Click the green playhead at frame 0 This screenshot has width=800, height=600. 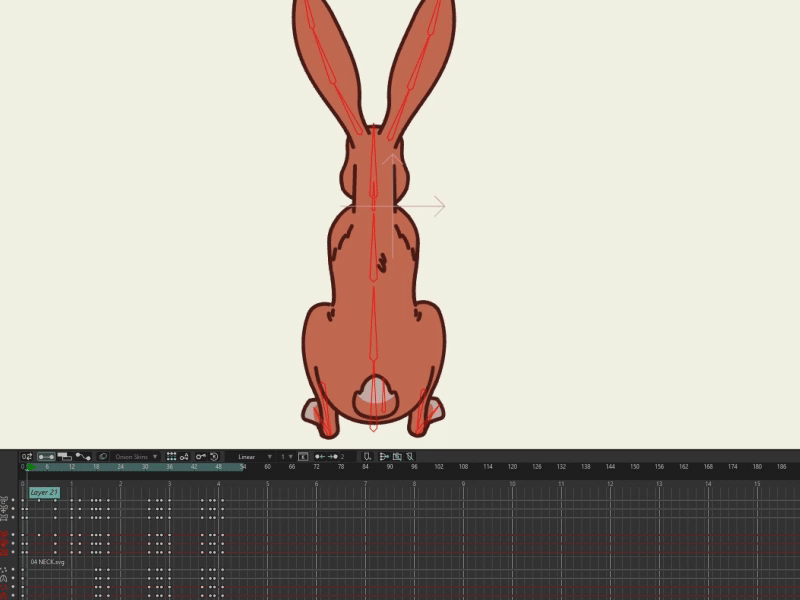(x=30, y=467)
